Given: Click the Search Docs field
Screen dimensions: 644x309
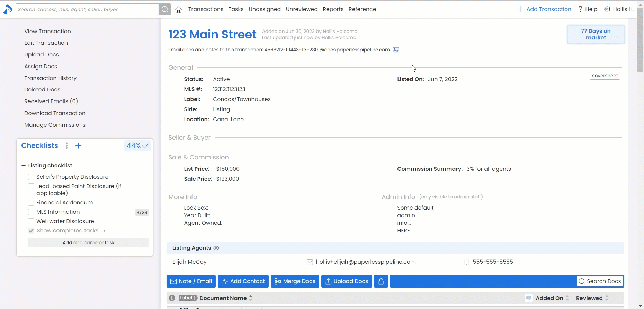Looking at the screenshot, I should (x=600, y=281).
